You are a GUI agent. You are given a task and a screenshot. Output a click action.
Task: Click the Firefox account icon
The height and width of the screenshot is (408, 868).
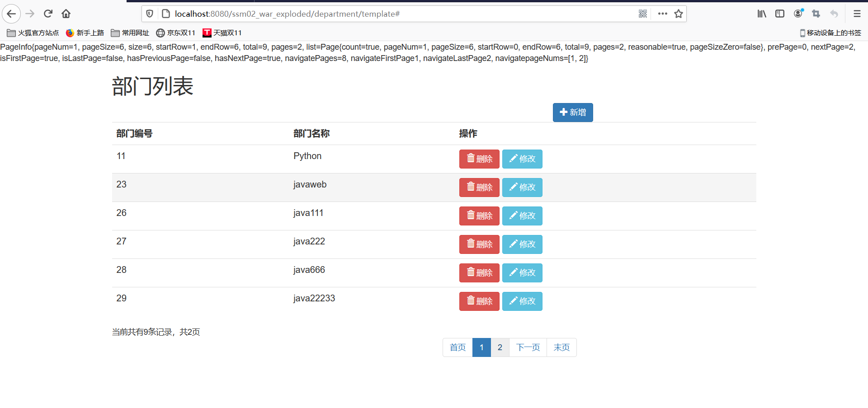[x=797, y=14]
